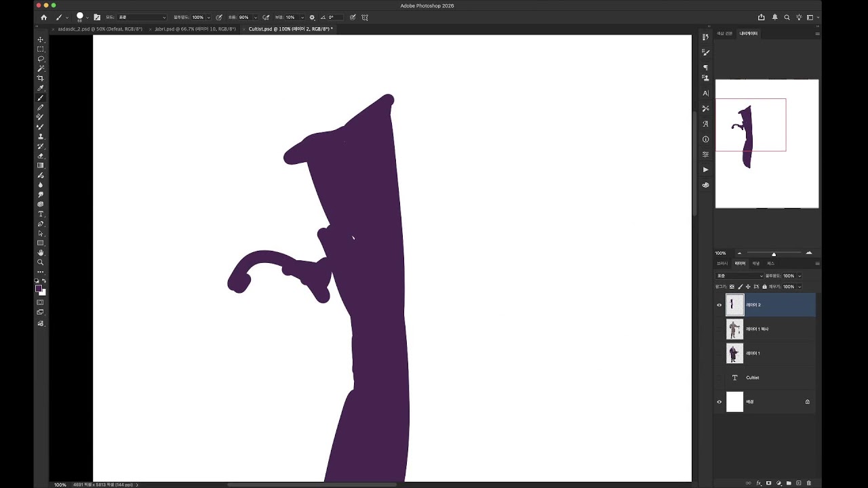The image size is (868, 488).
Task: Open the blending mode dropdown in options bar
Action: (x=142, y=17)
